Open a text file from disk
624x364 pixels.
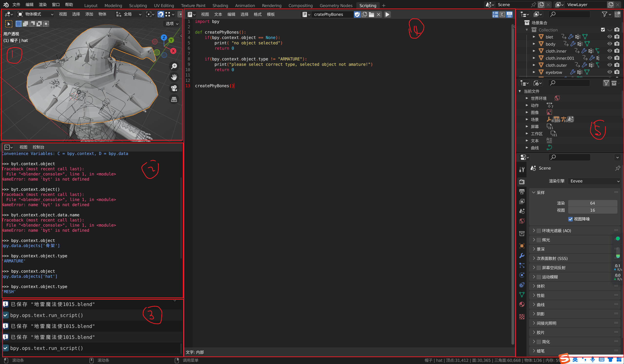pos(371,14)
